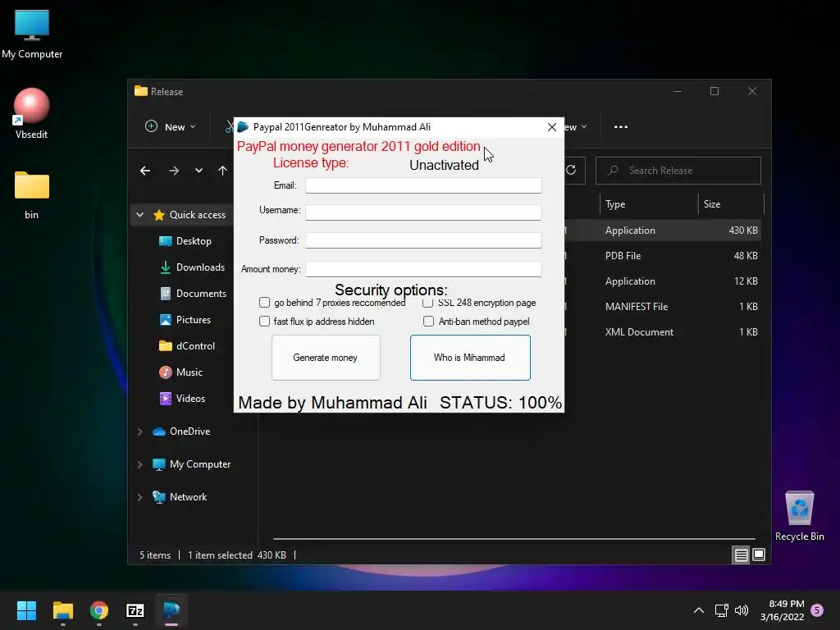Switch Explorer to details view
Image resolution: width=840 pixels, height=630 pixels.
point(741,555)
